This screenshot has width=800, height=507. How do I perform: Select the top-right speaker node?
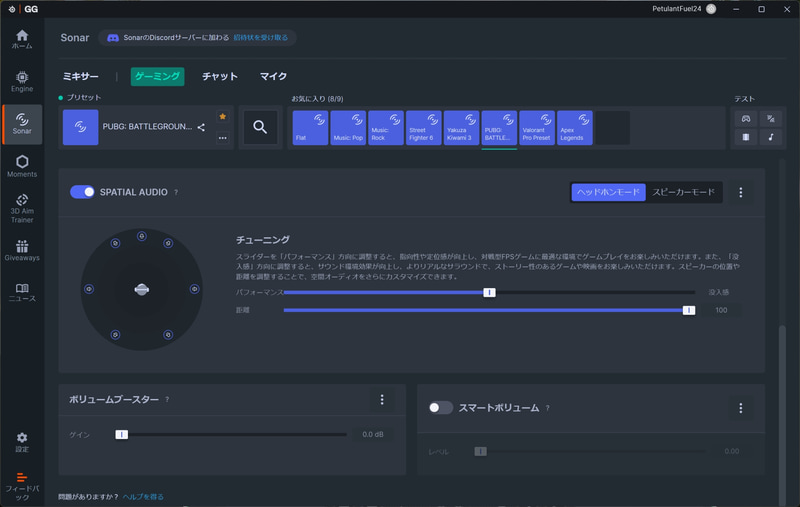pyautogui.click(x=168, y=243)
